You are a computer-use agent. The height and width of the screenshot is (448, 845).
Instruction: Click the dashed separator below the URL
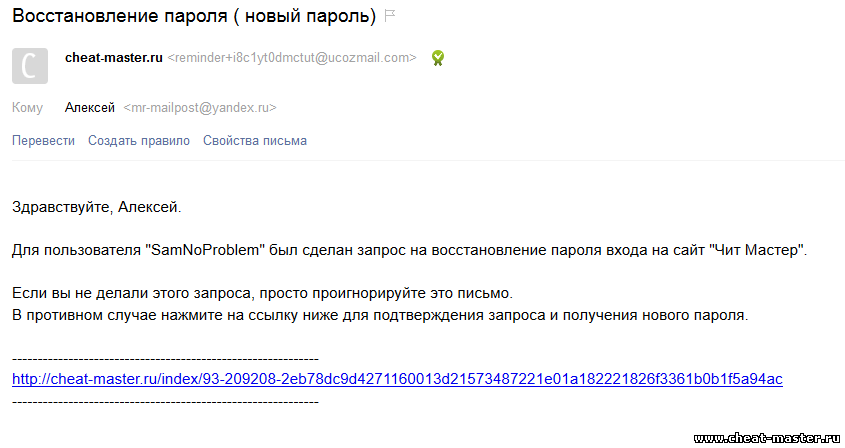pos(165,401)
